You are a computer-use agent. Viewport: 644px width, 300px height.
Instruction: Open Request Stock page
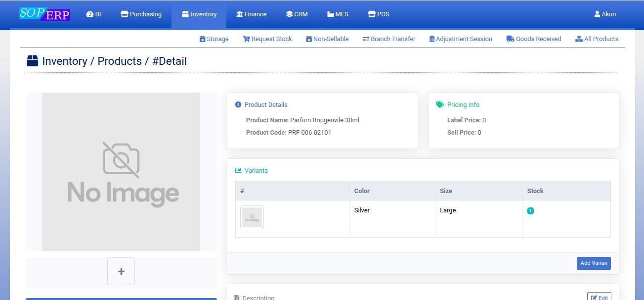(x=267, y=39)
